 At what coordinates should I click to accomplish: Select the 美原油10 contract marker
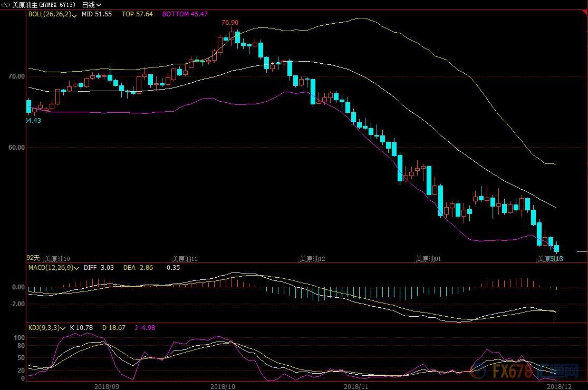coord(57,259)
